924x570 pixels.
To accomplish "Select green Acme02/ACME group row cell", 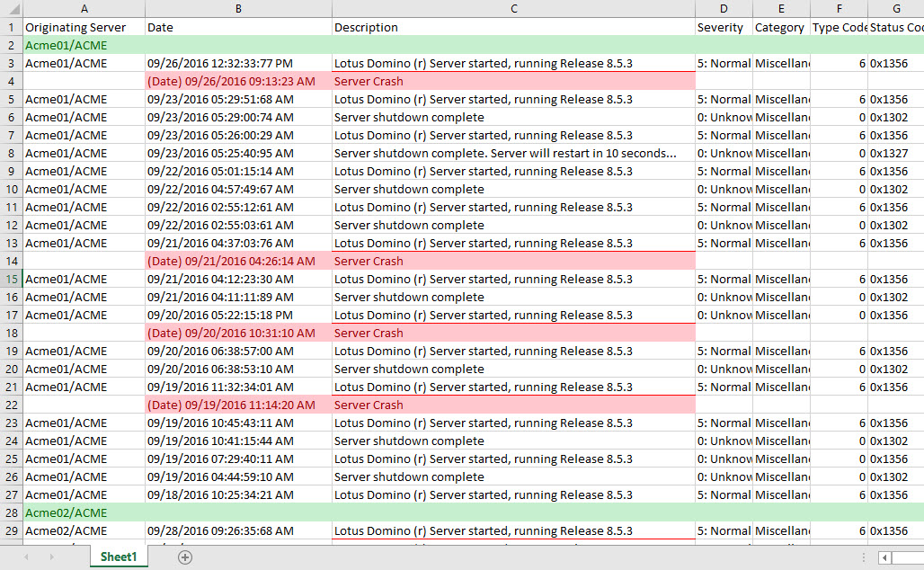I will 84,512.
